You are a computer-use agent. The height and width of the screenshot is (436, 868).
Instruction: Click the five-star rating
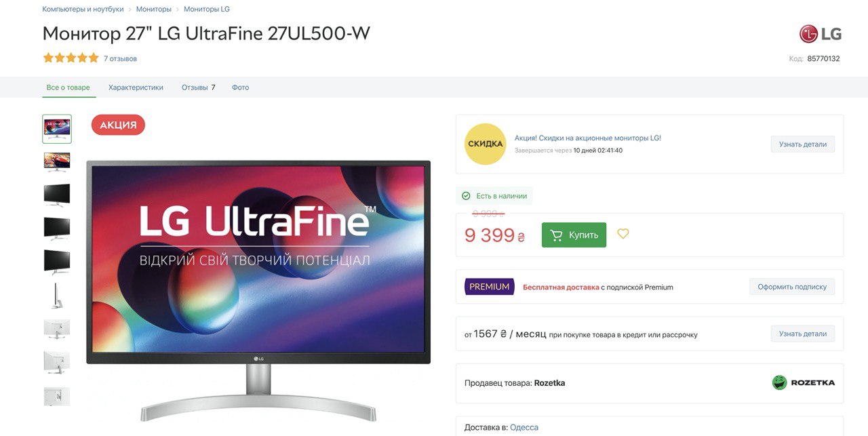pos(71,58)
